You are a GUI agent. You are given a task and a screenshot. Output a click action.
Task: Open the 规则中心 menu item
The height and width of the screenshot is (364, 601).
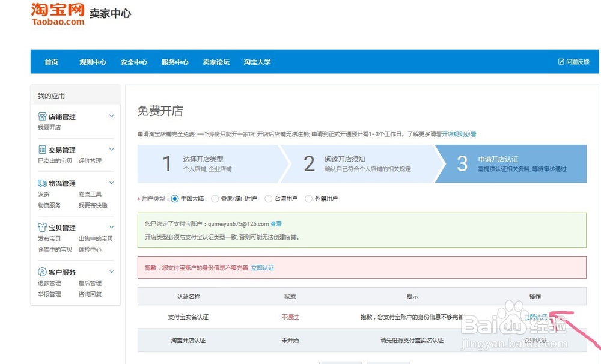93,62
